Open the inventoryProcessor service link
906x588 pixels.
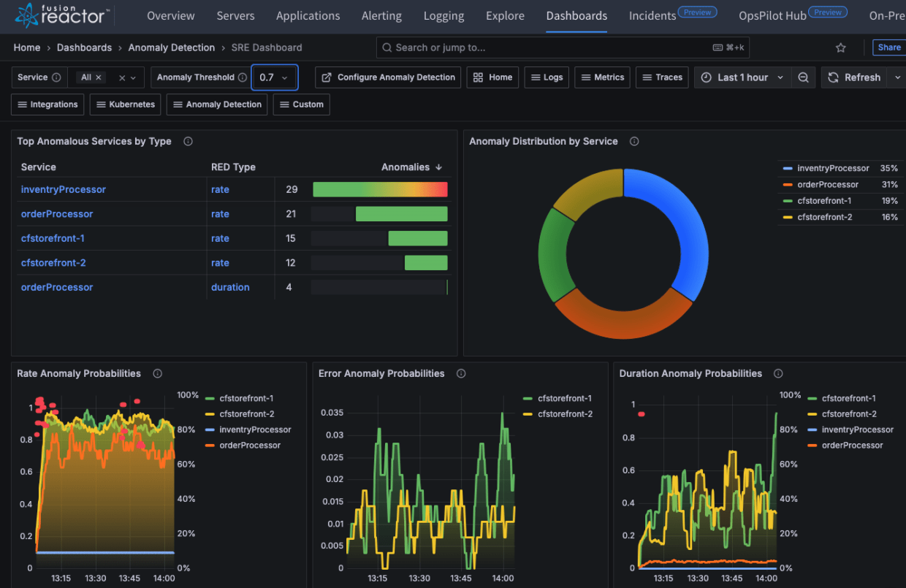tap(63, 189)
